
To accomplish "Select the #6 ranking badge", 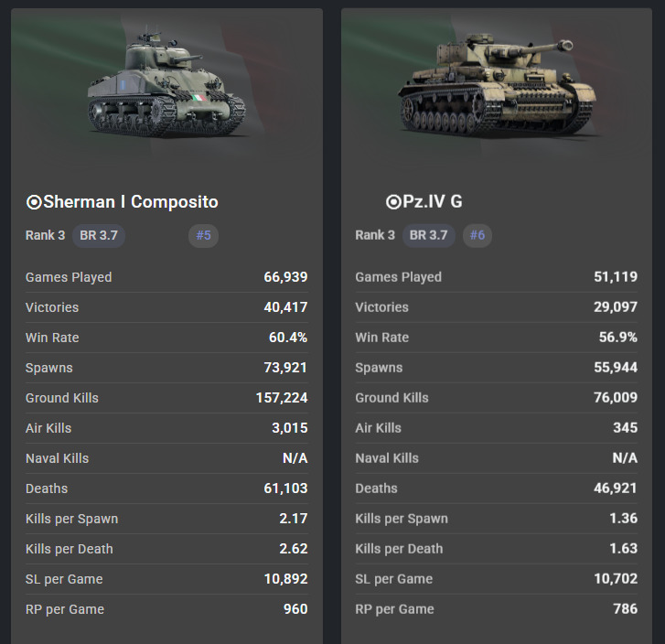I will [477, 235].
